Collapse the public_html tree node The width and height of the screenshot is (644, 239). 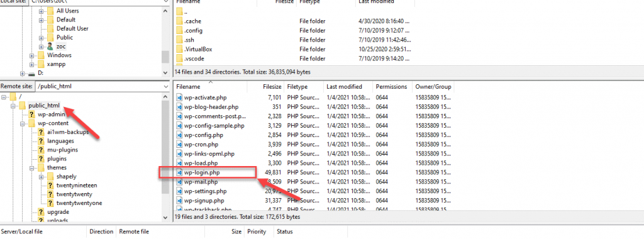click(13, 106)
